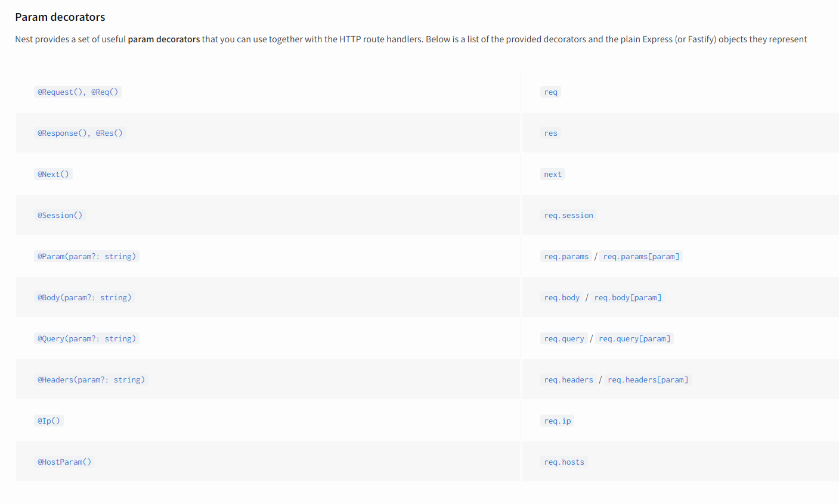The image size is (839, 504).
Task: Select the req.session code snippet
Action: (568, 215)
